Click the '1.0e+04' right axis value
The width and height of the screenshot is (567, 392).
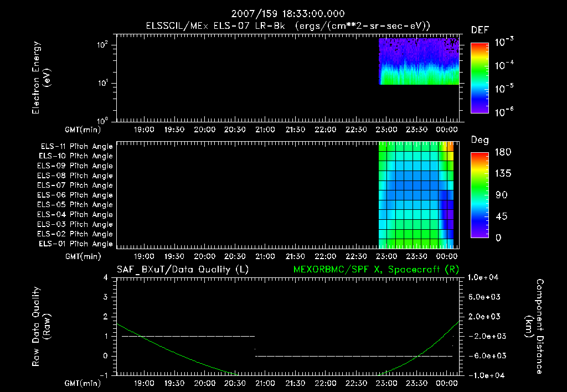tap(483, 277)
